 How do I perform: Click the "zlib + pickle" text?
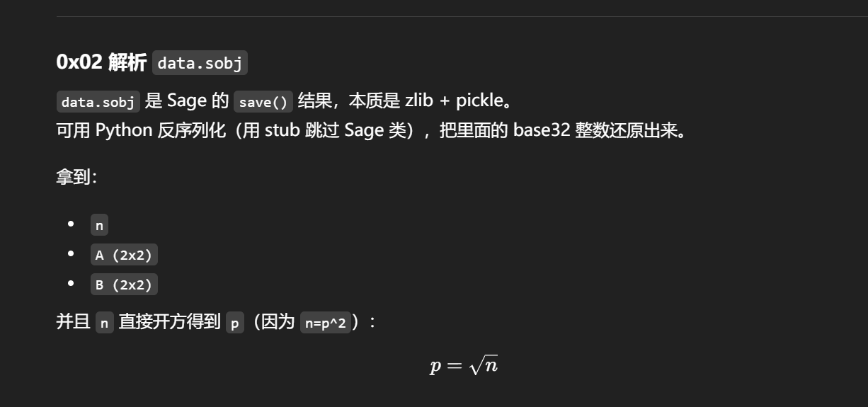(453, 101)
